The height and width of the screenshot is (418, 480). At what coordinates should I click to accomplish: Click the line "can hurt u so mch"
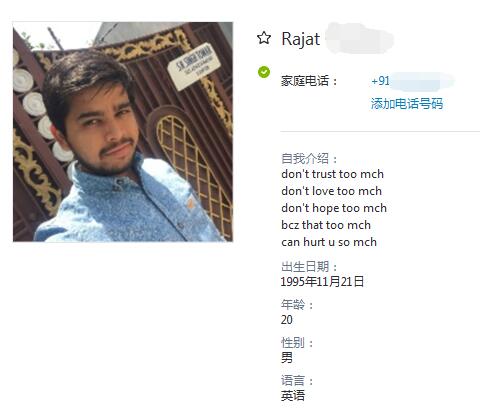click(329, 242)
